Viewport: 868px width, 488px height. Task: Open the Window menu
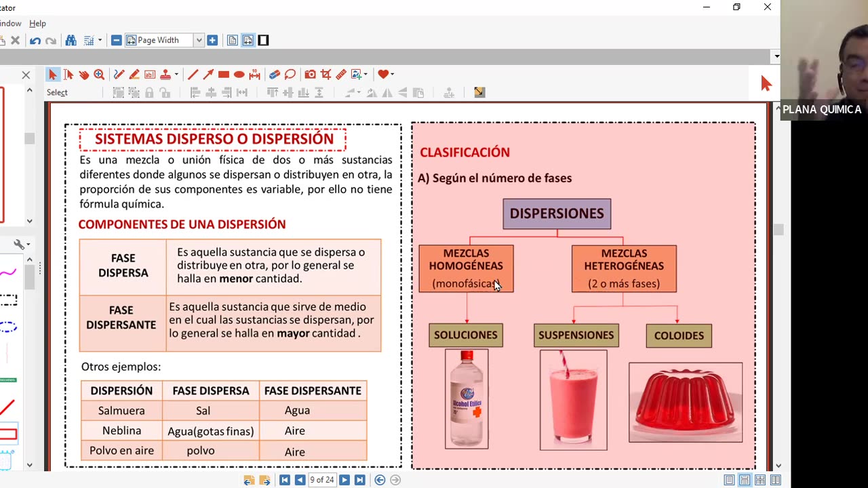click(x=9, y=24)
